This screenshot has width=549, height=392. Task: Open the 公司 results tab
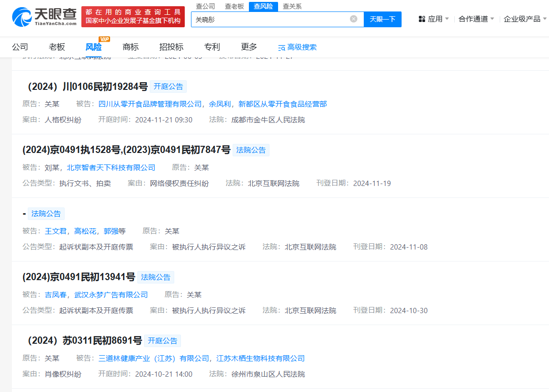(x=20, y=47)
